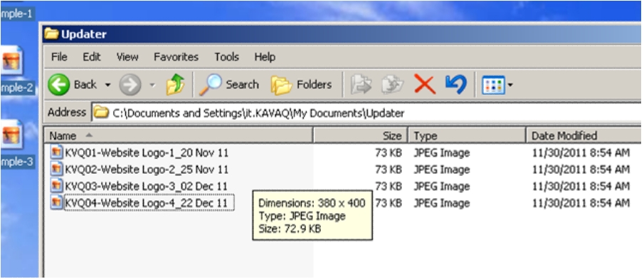The height and width of the screenshot is (280, 644).
Task: Open the Help menu
Action: pyautogui.click(x=265, y=57)
